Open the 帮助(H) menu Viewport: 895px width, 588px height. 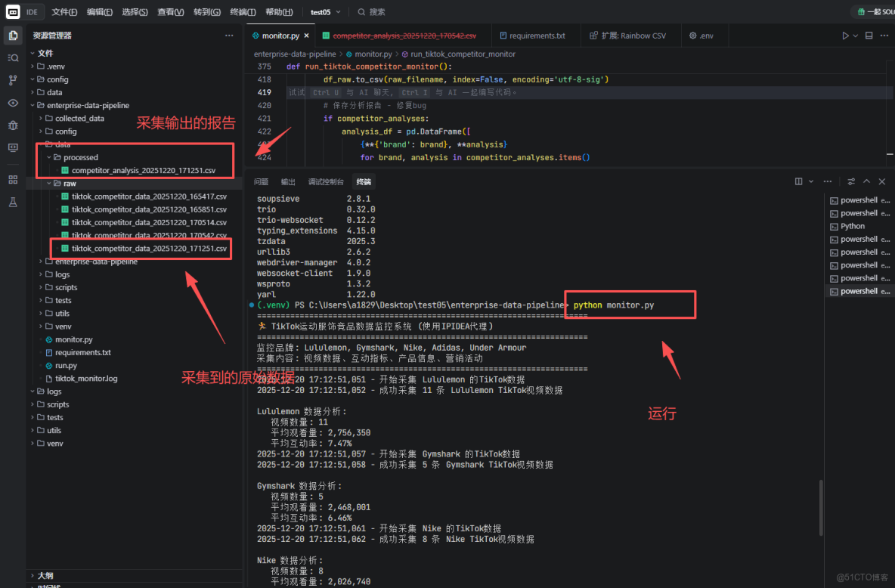(x=279, y=11)
